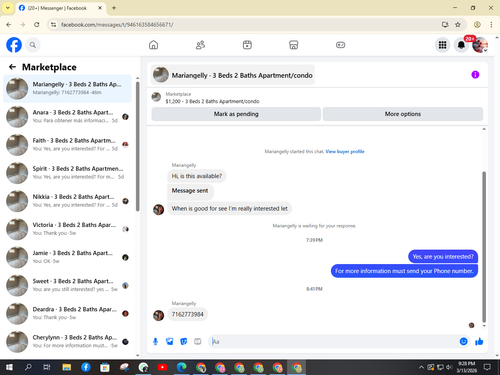This screenshot has height=375, width=500.
Task: Select the Victoria conversation
Action: coord(68,229)
